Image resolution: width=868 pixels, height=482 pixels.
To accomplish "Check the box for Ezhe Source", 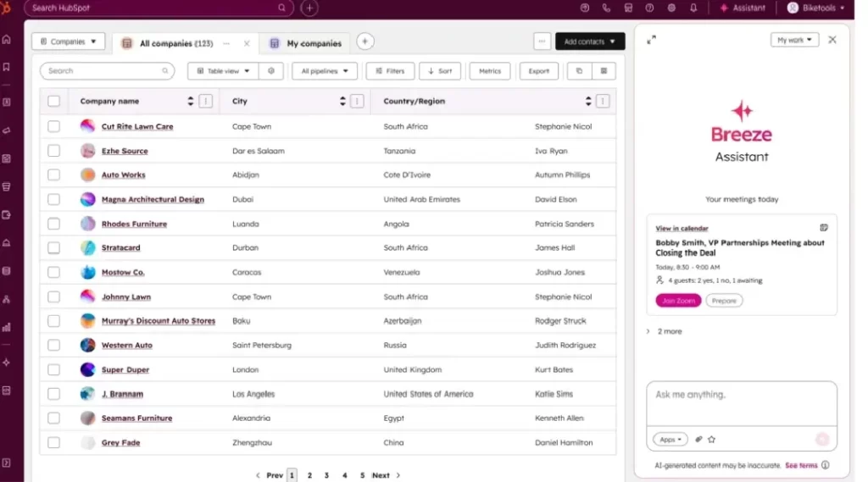I will [x=53, y=151].
